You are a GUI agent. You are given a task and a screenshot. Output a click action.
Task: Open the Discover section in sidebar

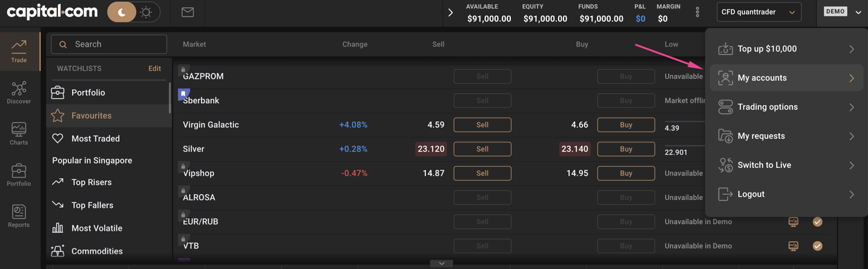[x=19, y=93]
